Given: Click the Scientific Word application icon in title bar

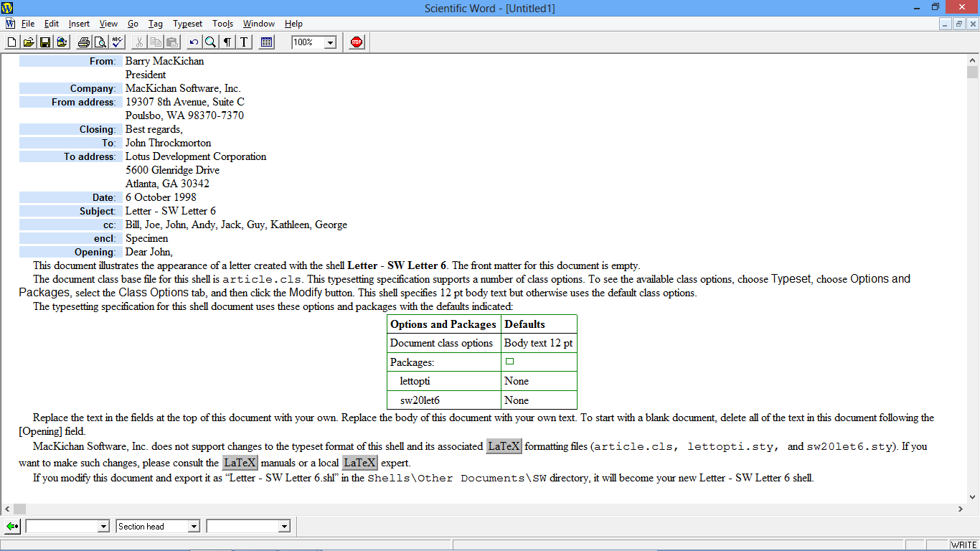Looking at the screenshot, I should 8,8.
